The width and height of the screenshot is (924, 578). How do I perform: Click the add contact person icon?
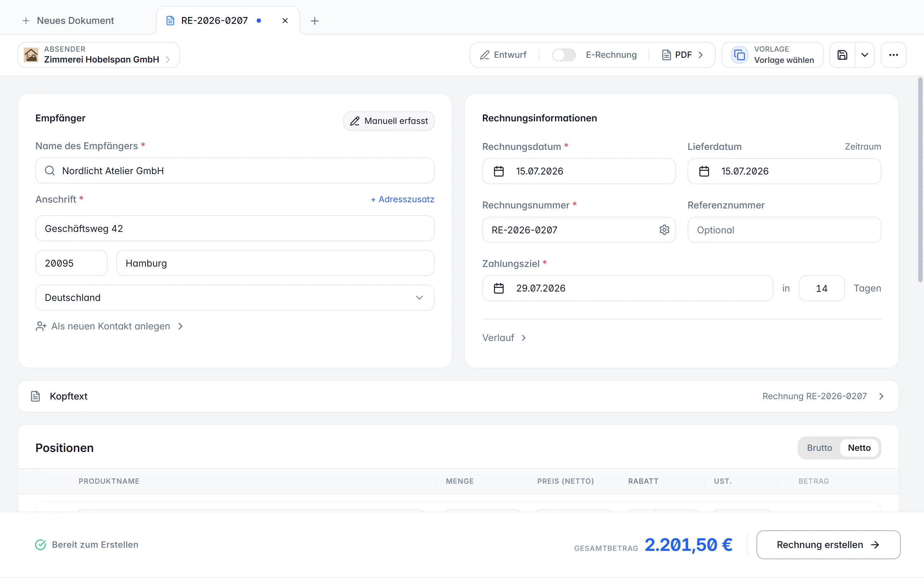click(41, 326)
